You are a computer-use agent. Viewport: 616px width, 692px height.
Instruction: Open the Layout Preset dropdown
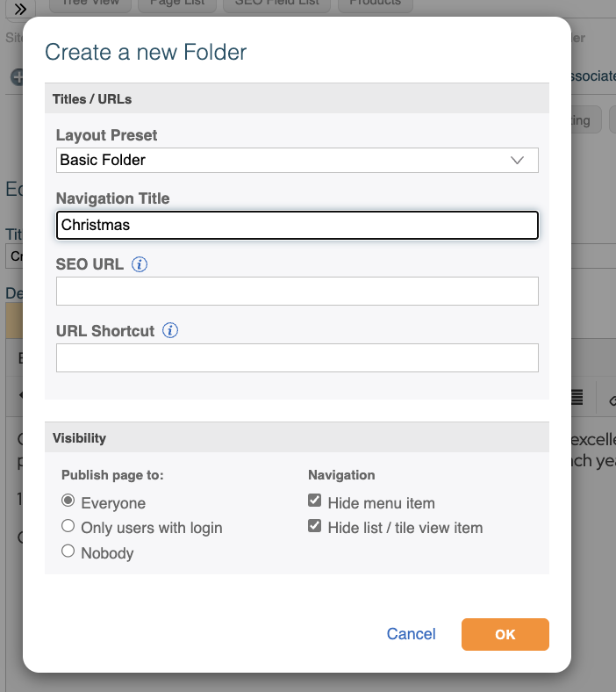coord(297,161)
